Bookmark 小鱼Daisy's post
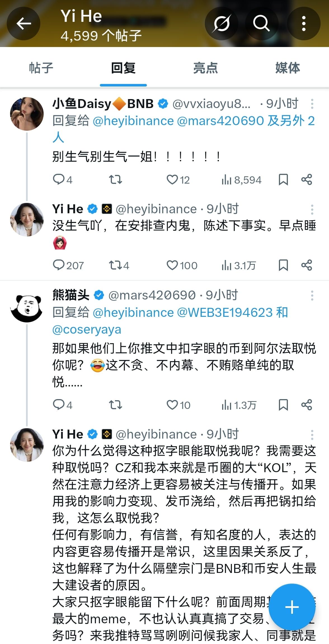Viewport: 329px width, 644px height. (283, 180)
